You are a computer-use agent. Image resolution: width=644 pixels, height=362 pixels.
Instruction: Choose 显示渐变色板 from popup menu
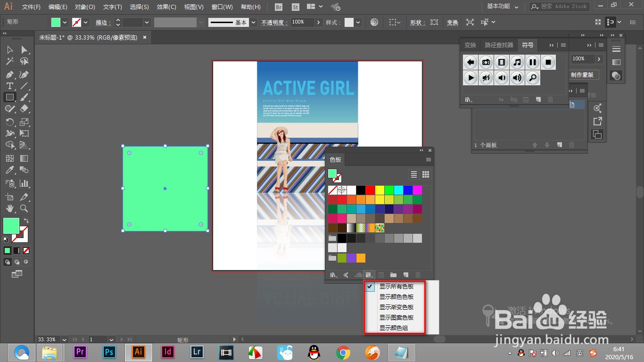coord(396,307)
